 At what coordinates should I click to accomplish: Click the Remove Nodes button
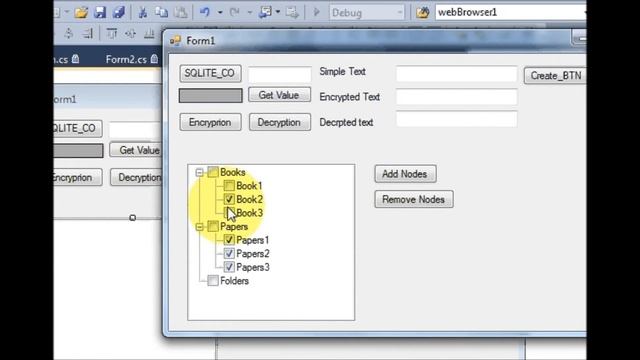coord(414,199)
